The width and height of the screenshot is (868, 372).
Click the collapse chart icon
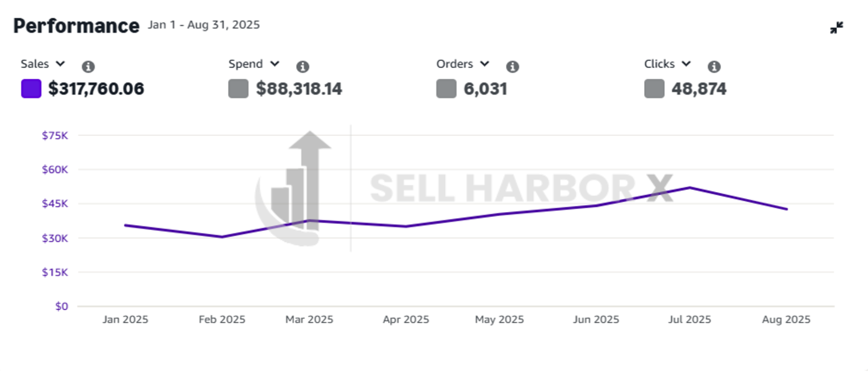point(836,28)
